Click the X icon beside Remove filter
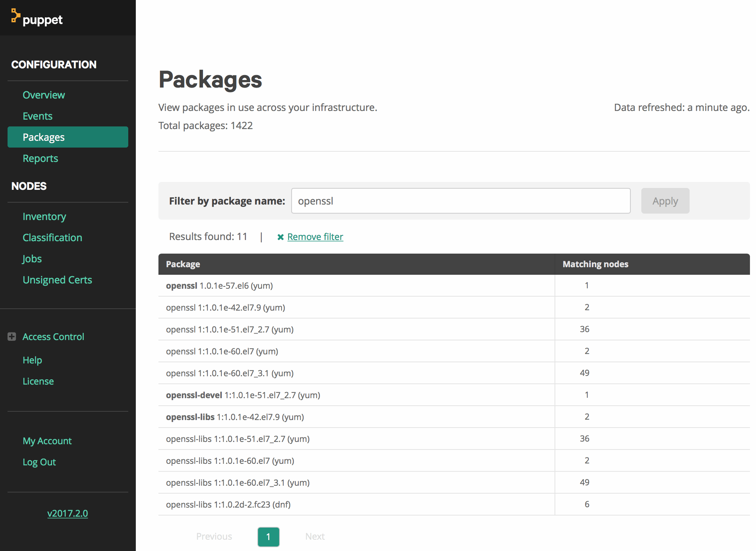This screenshot has width=756, height=551. pyautogui.click(x=280, y=237)
